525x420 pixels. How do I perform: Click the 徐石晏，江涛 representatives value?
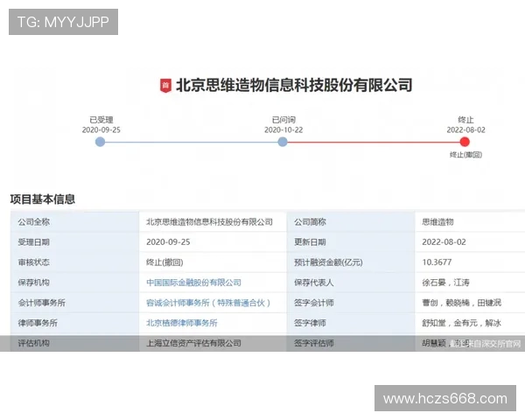tap(445, 283)
